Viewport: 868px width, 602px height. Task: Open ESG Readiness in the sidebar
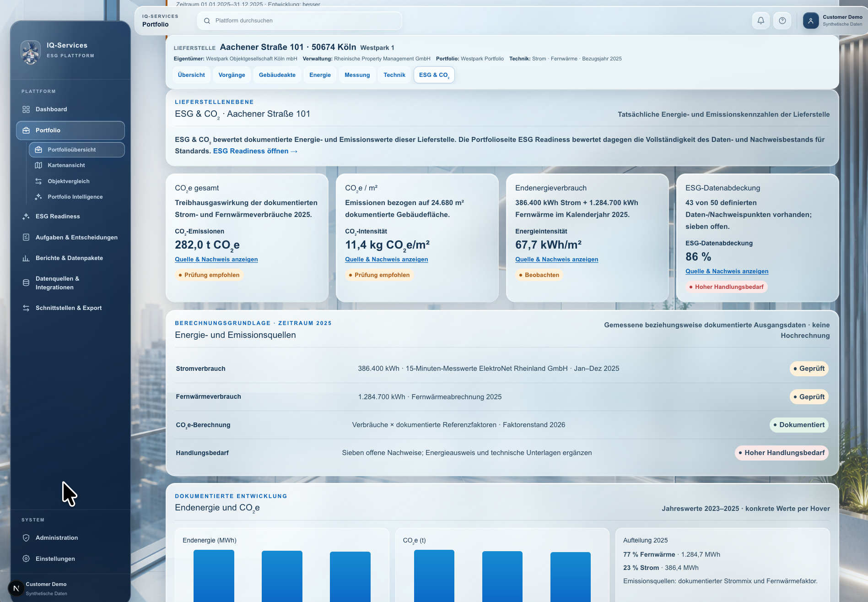[x=70, y=217]
